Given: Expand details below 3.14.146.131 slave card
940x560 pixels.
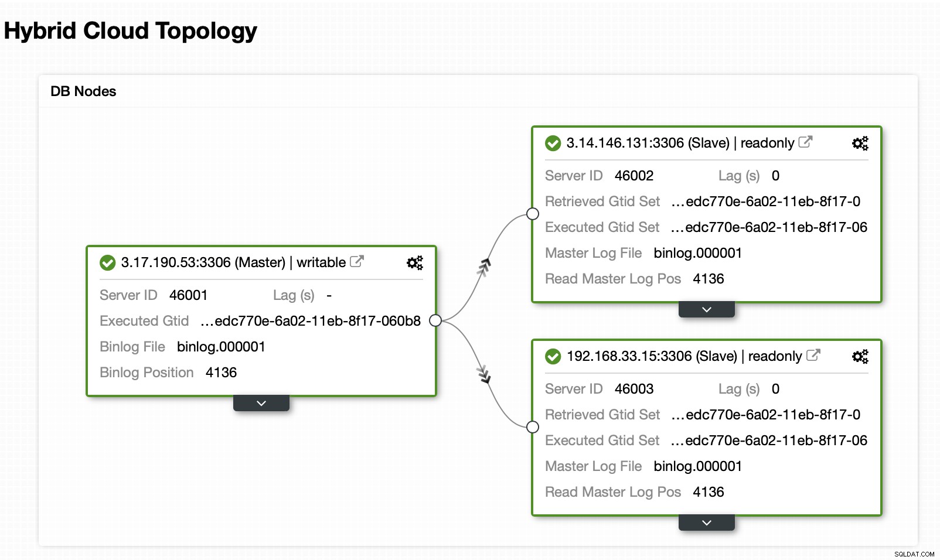Looking at the screenshot, I should 707,309.
